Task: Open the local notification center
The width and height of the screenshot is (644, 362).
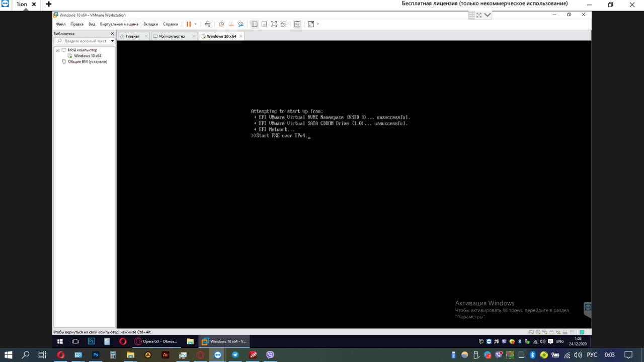Action: (x=627, y=355)
